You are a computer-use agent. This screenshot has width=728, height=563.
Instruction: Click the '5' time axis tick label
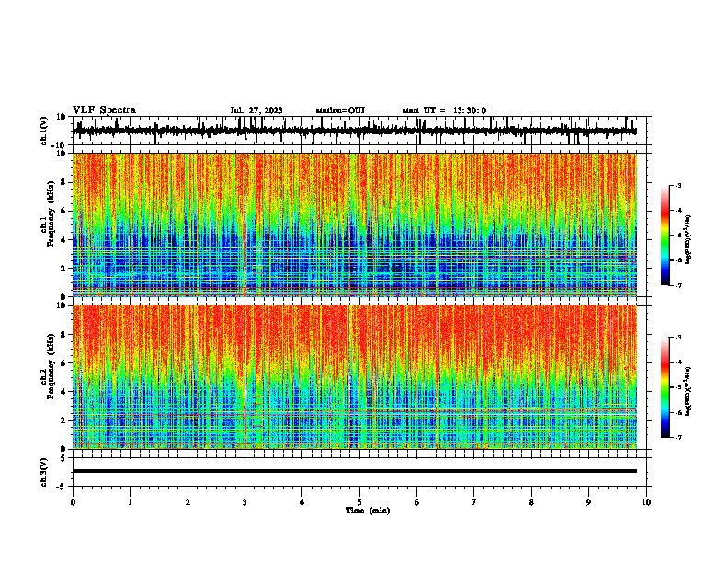point(359,502)
